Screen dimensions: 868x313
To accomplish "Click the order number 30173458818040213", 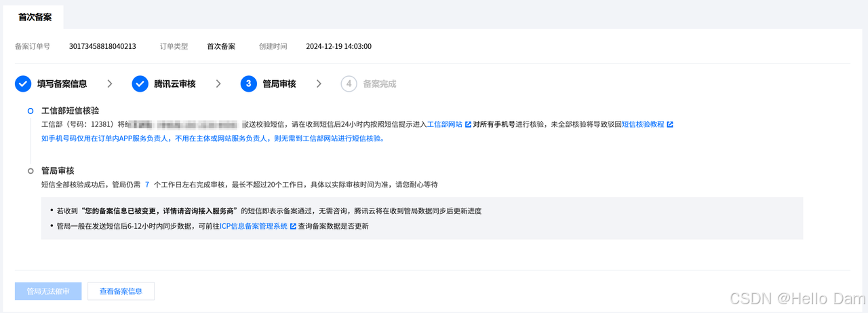I will pyautogui.click(x=102, y=47).
